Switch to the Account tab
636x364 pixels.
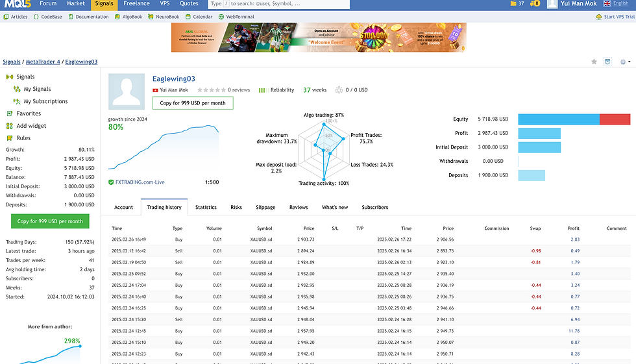click(x=123, y=207)
